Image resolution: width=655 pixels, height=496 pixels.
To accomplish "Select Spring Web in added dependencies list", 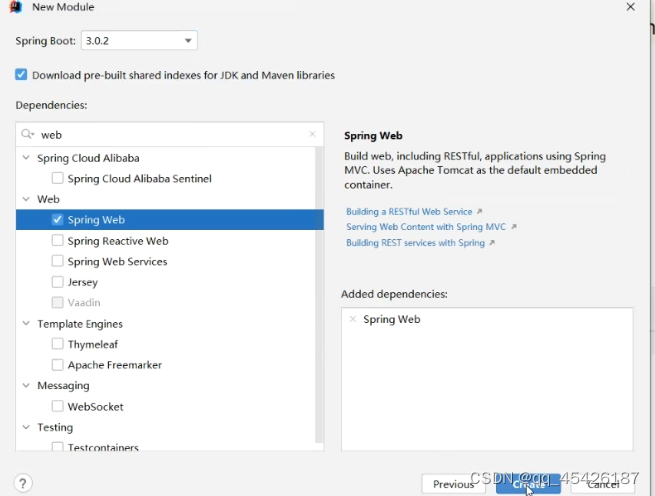I will (x=392, y=319).
